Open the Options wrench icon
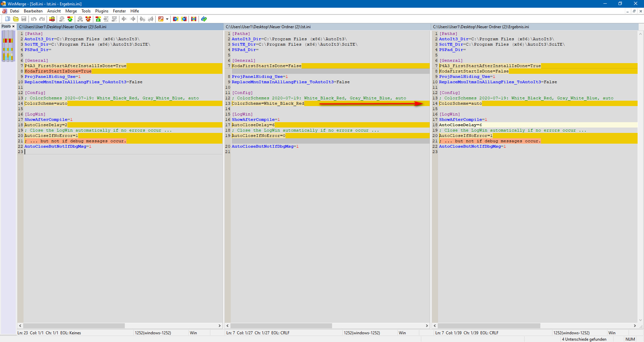The image size is (644, 342). (x=161, y=19)
